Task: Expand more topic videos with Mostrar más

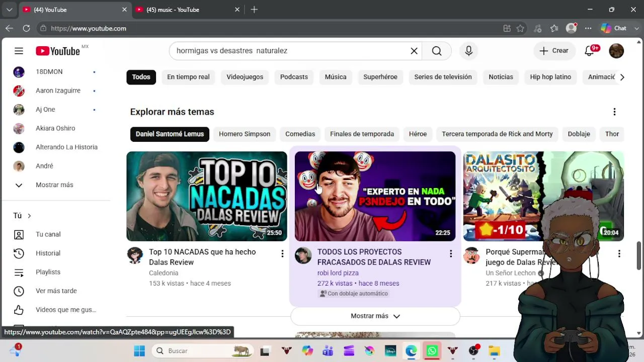Action: 375,316
